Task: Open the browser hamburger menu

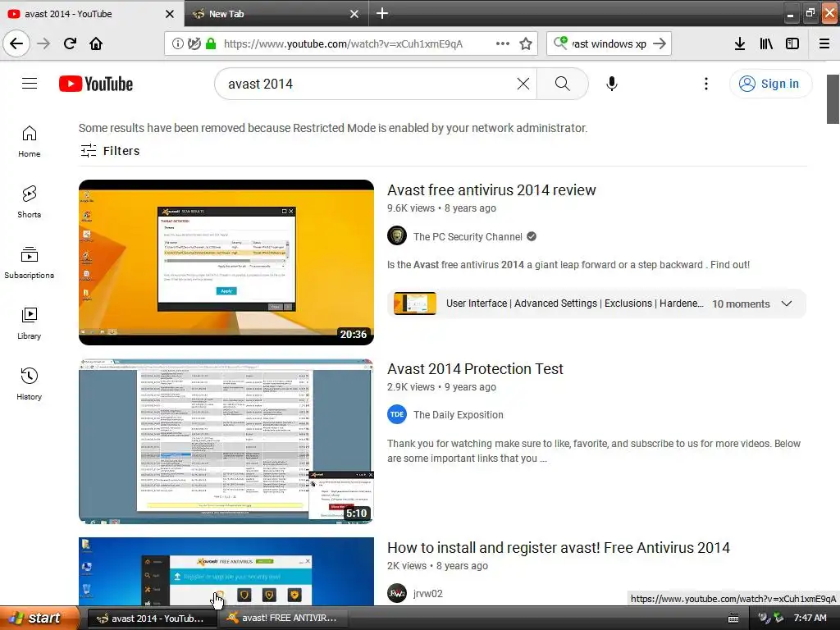Action: pyautogui.click(x=824, y=44)
